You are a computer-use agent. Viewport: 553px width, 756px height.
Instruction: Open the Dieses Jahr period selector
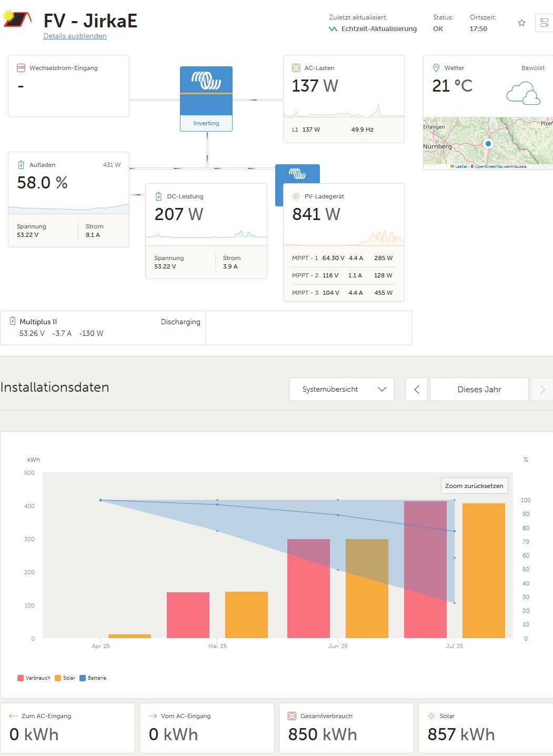click(479, 390)
